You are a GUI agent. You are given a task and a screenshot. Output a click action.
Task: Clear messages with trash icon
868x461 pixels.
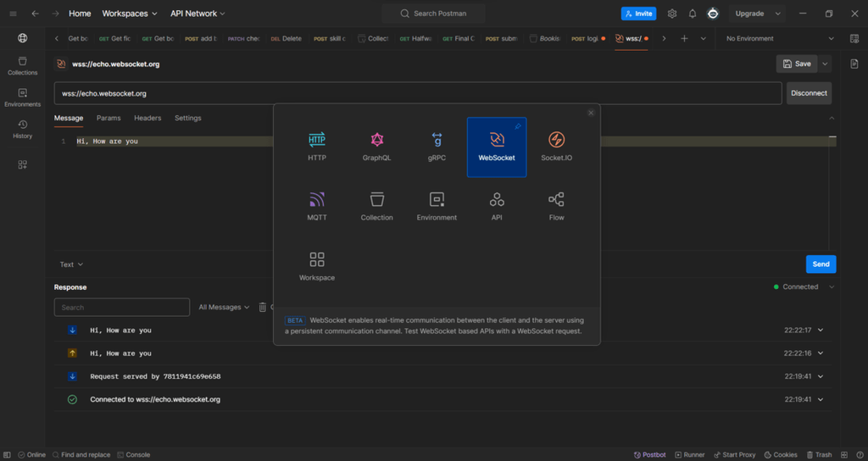263,307
